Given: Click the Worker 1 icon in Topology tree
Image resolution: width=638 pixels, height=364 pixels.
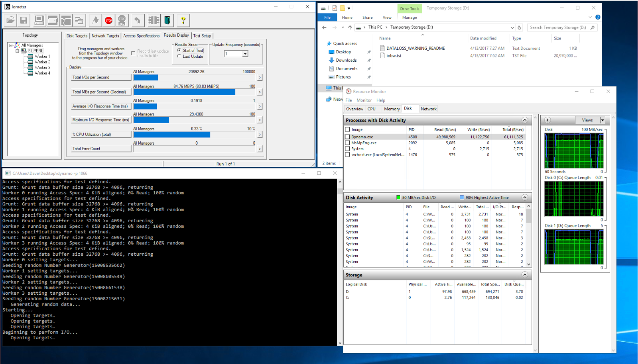Looking at the screenshot, I should click(x=30, y=57).
